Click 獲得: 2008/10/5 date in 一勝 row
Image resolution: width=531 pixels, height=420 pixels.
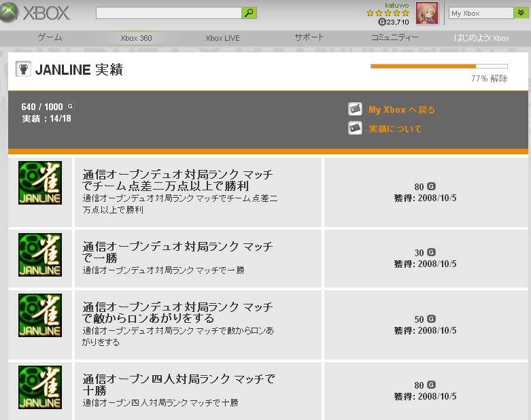(x=425, y=264)
